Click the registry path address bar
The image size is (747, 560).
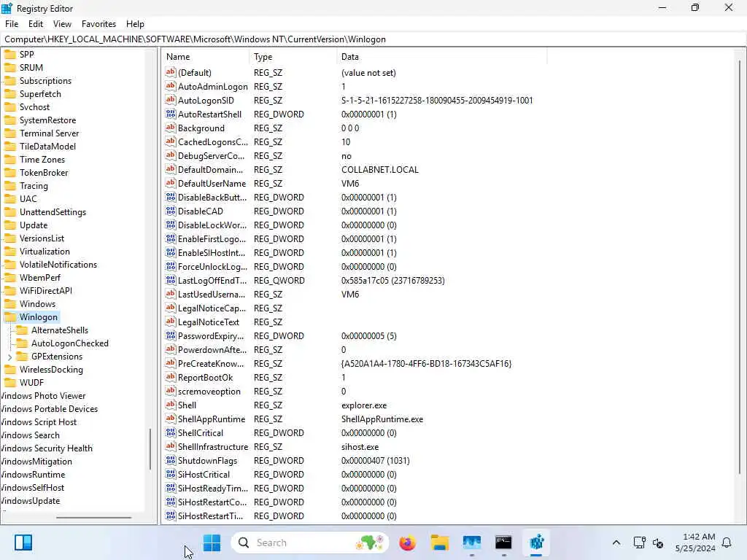point(373,39)
